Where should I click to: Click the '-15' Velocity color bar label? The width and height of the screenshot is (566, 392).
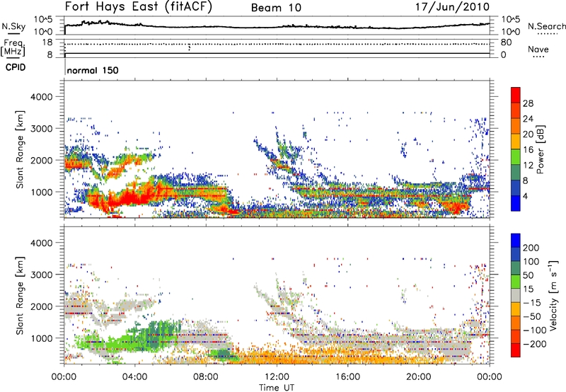[531, 303]
